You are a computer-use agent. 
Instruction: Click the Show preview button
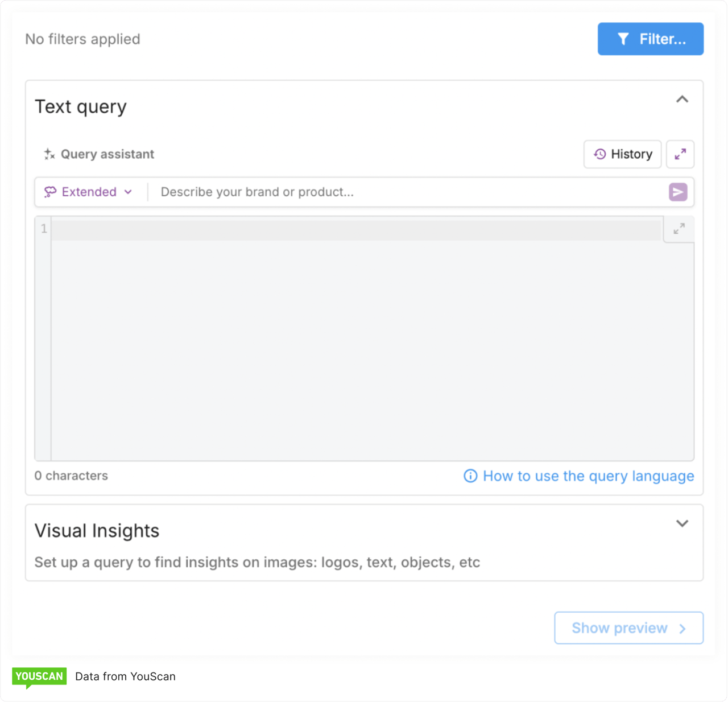628,628
